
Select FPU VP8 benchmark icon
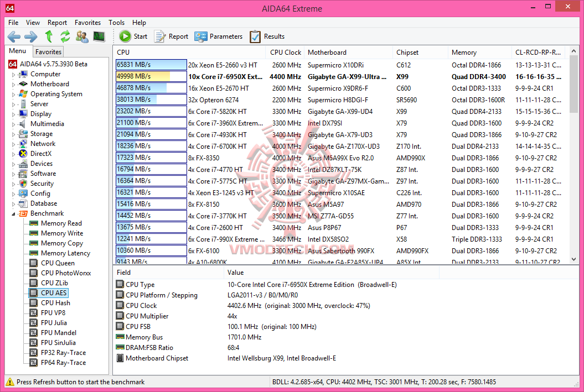pos(34,313)
